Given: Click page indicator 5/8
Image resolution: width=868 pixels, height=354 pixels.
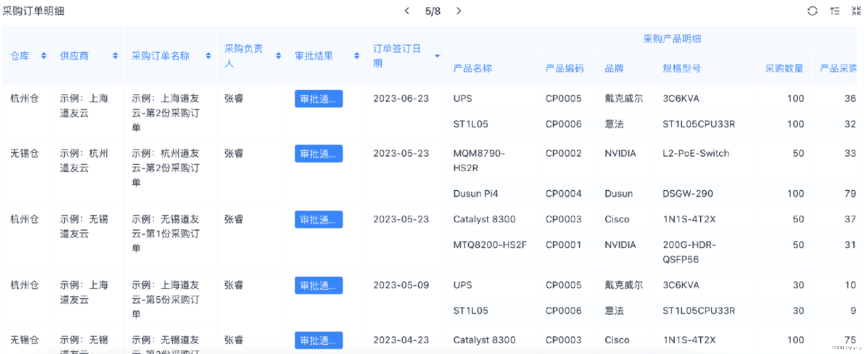Looking at the screenshot, I should (x=433, y=11).
